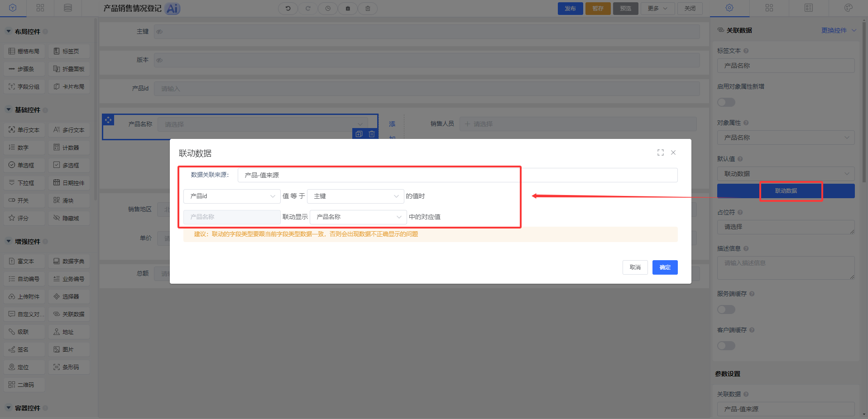Click the 标签文本 input field

click(786, 66)
